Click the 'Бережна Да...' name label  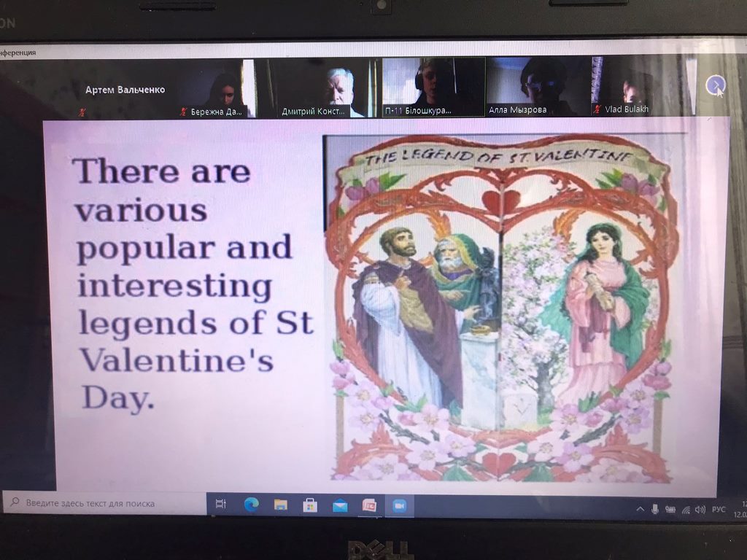[216, 112]
